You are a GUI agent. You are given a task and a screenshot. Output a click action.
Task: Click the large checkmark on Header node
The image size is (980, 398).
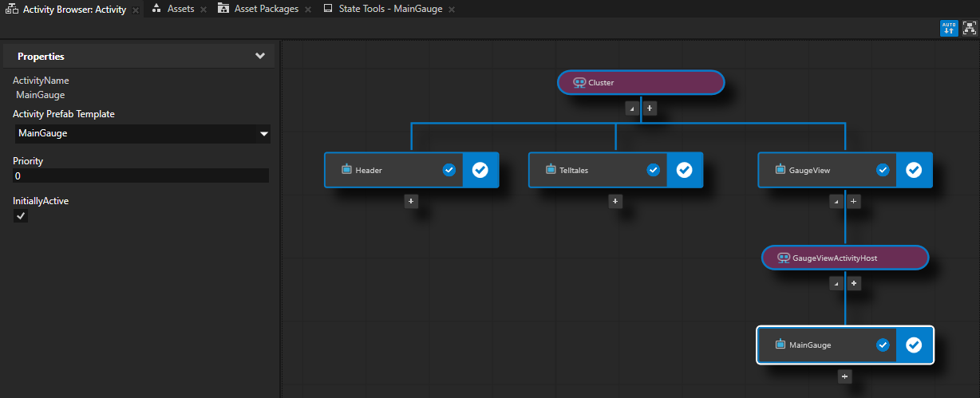point(480,170)
